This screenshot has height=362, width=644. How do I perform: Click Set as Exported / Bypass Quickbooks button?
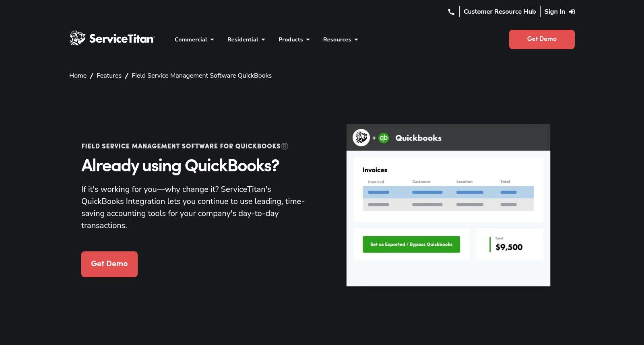(411, 245)
